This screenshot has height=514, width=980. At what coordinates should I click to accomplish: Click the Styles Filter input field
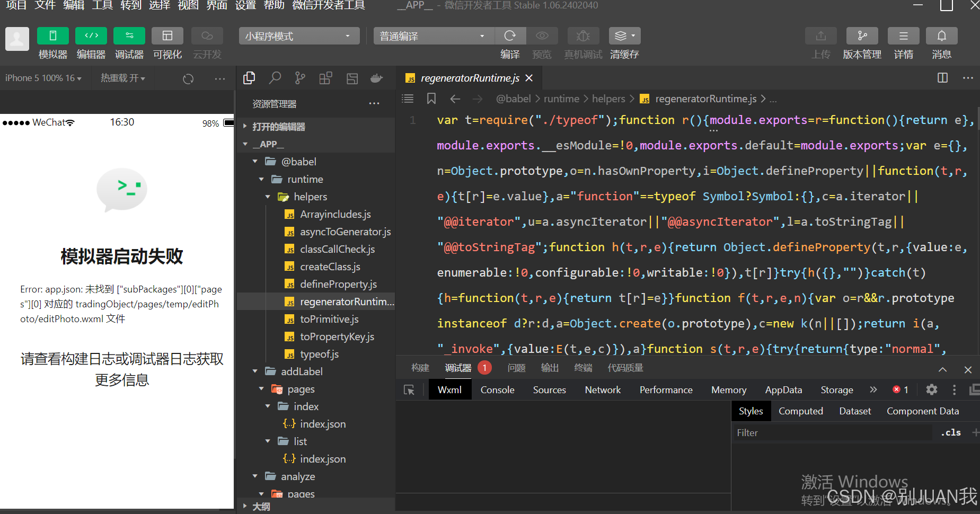click(832, 433)
